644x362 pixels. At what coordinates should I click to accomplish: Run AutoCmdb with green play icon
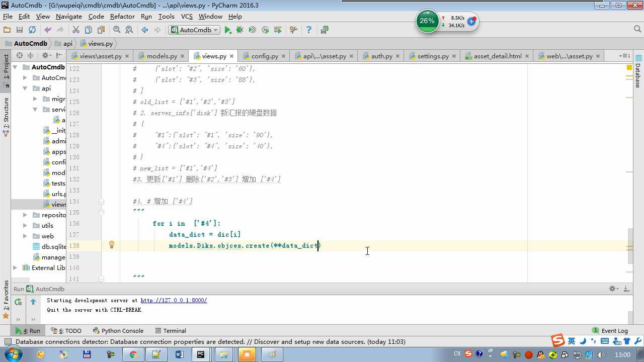[x=228, y=30]
